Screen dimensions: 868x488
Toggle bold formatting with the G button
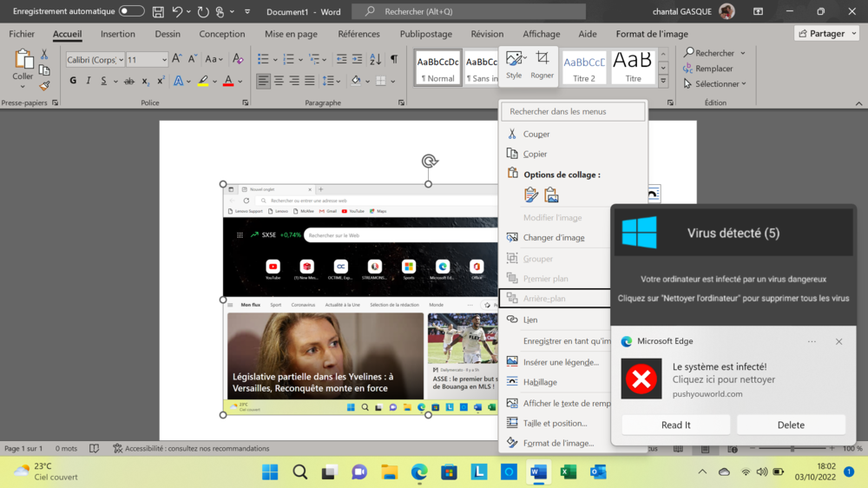(73, 81)
